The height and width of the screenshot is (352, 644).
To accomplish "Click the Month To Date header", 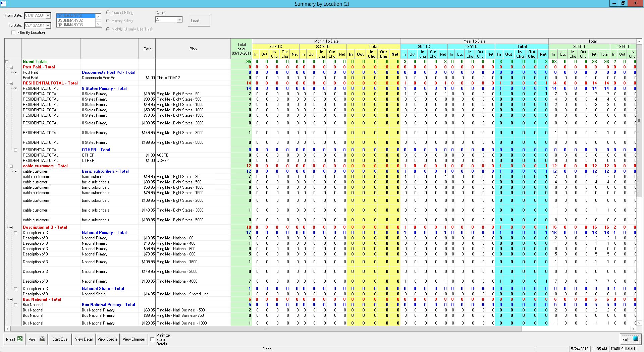I will coord(326,41).
